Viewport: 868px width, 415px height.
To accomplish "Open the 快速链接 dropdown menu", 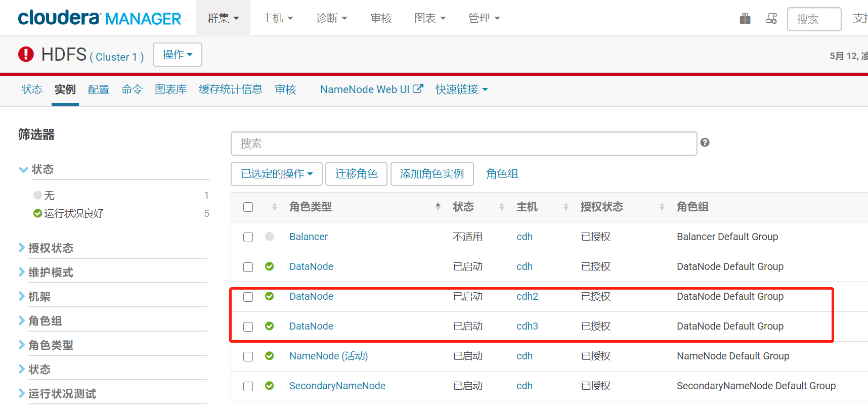I will point(461,89).
